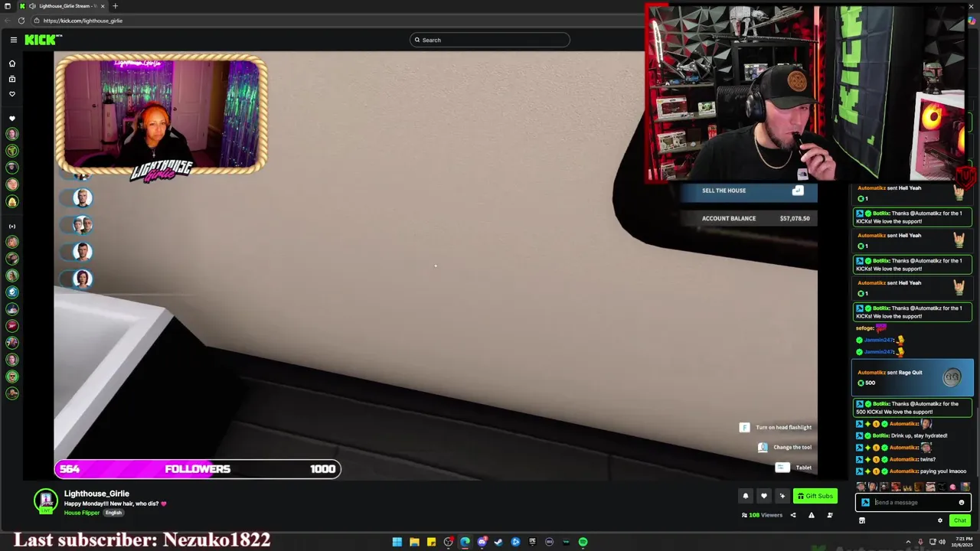Open Steam from taskbar
Screen dimensions: 980x551
[x=498, y=542]
